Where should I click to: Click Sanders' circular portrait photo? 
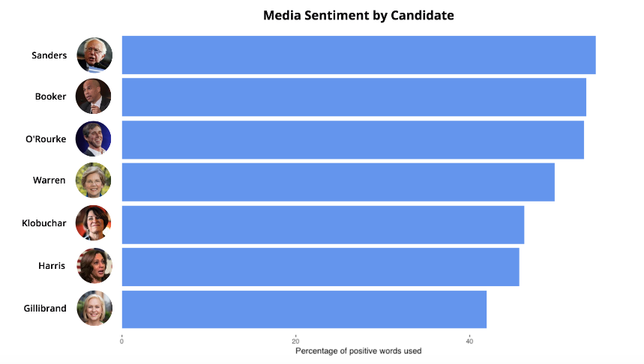[x=94, y=55]
